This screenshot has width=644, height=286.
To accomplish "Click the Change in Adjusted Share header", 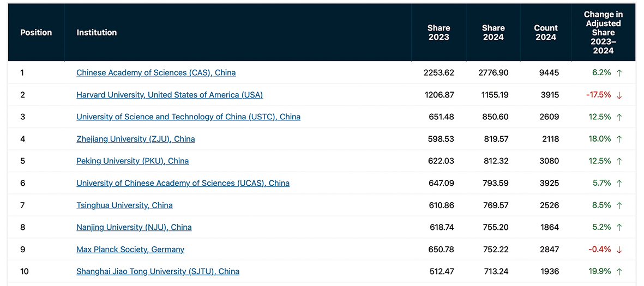I will pos(603,33).
